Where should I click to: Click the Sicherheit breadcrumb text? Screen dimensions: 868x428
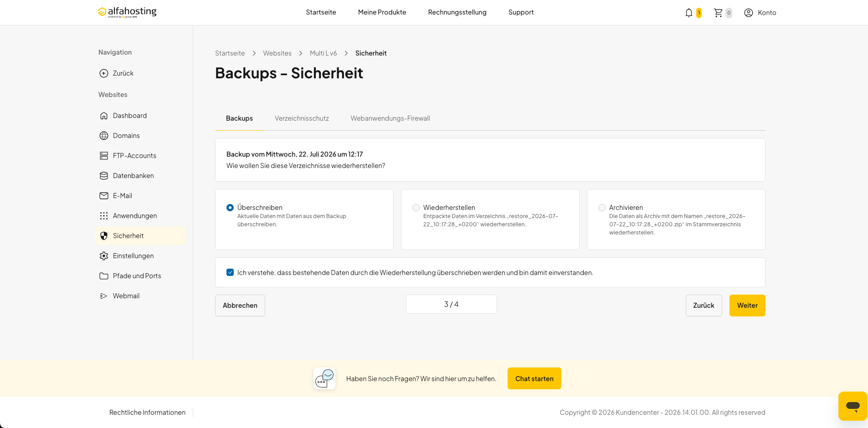(371, 53)
